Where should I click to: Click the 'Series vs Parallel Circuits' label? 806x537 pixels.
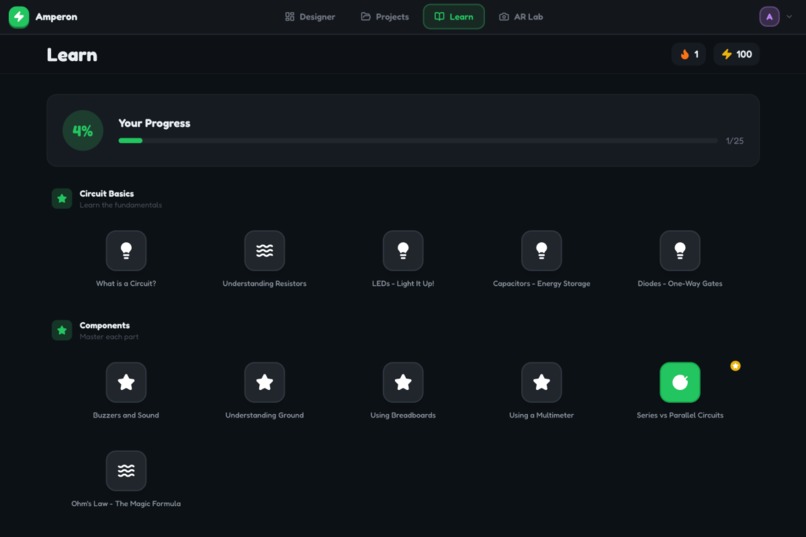(680, 415)
